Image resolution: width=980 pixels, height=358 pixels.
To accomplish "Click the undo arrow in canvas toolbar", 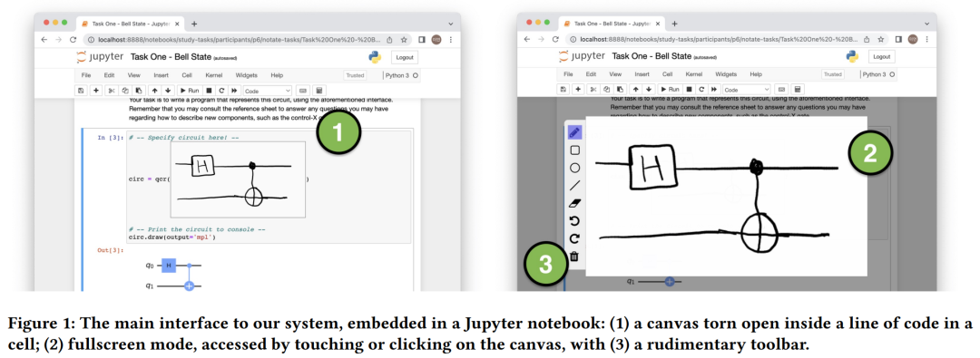I will 574,220.
